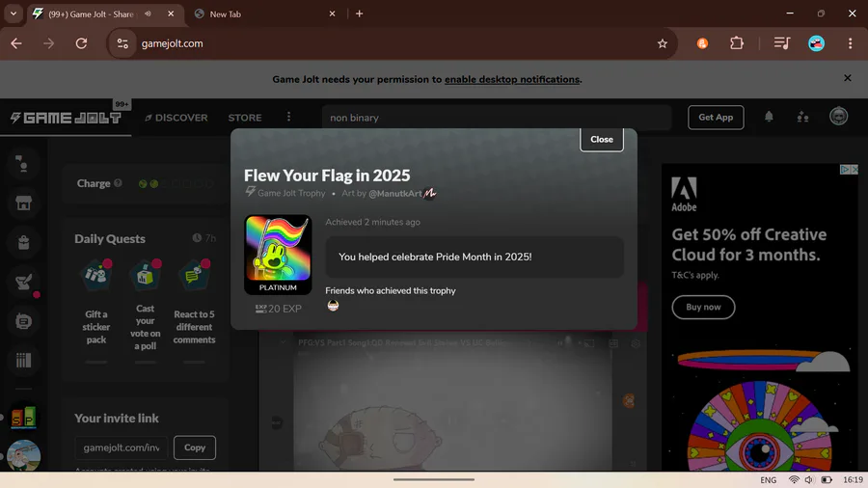868x488 pixels.
Task: Go back in the browser
Action: (x=16, y=43)
